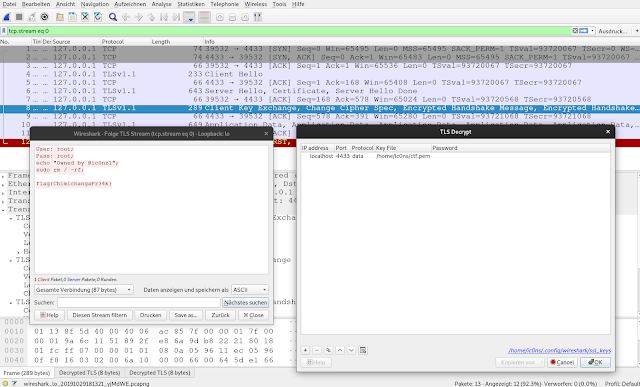Clear the display filter with X icon
The width and height of the screenshot is (640, 387).
pyautogui.click(x=575, y=31)
